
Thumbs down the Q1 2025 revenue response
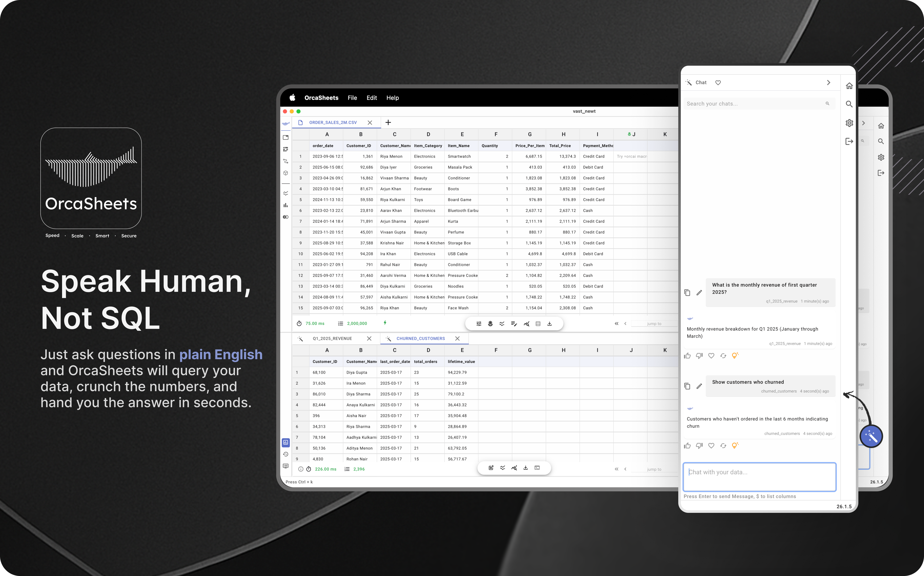pyautogui.click(x=699, y=355)
